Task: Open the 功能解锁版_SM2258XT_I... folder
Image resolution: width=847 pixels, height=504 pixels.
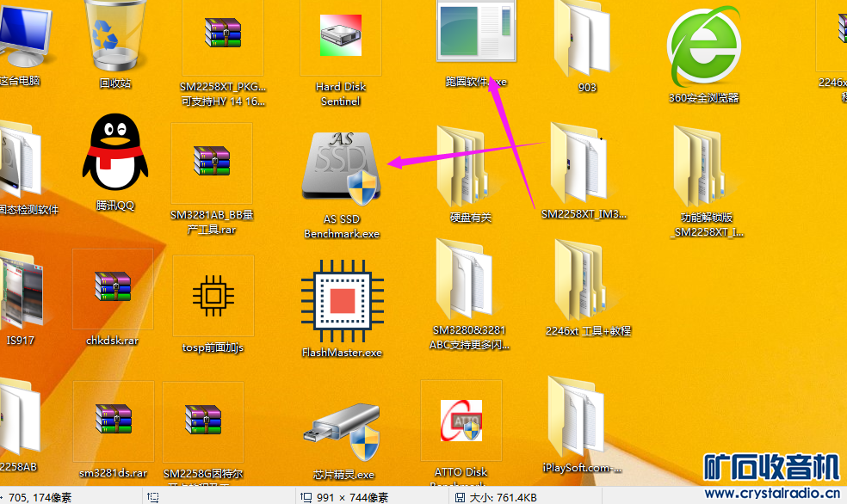Action: pos(700,166)
